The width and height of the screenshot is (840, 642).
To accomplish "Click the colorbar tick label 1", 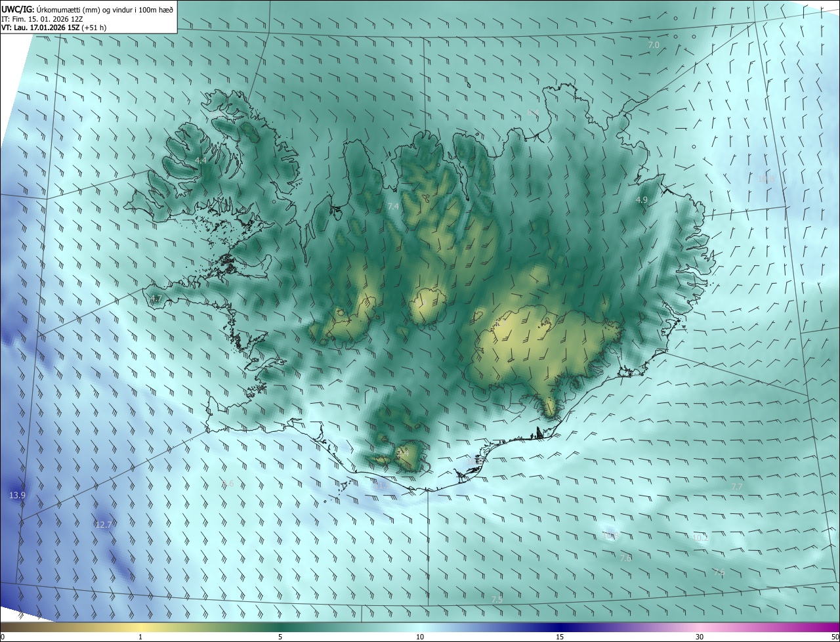I will click(x=140, y=637).
